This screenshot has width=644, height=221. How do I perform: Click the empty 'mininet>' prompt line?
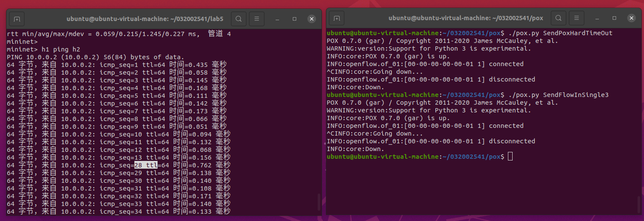[22, 42]
